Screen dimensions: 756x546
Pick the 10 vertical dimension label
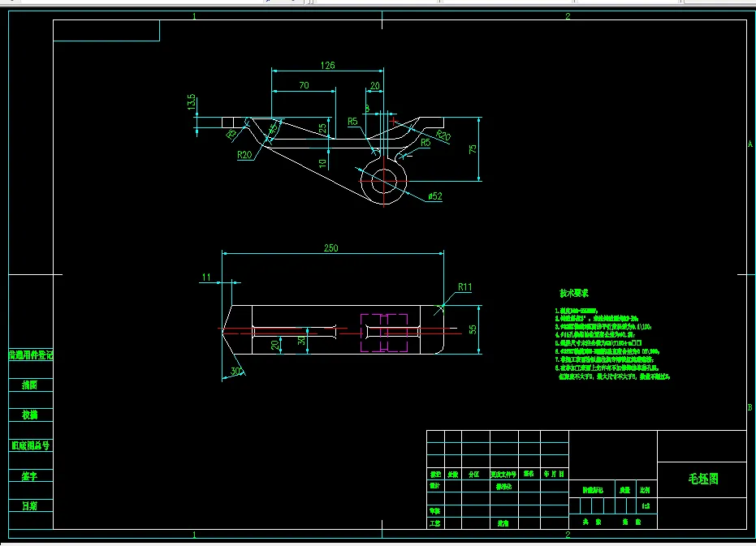(322, 163)
